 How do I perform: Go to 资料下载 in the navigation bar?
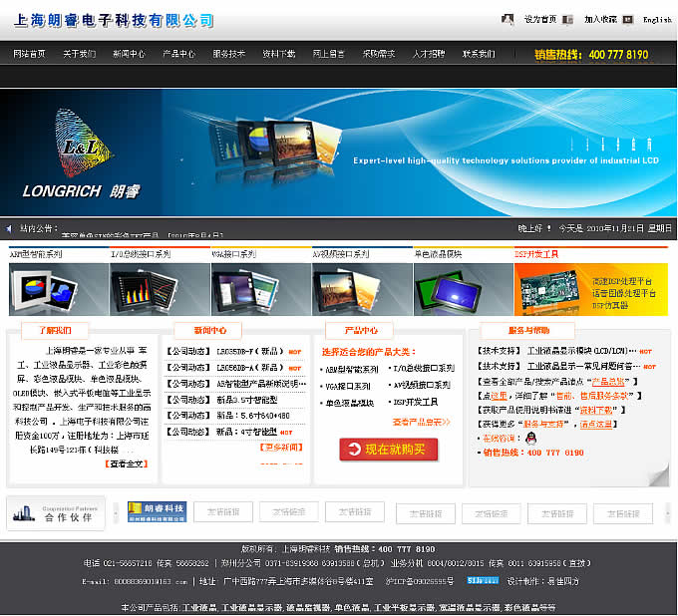click(x=279, y=54)
